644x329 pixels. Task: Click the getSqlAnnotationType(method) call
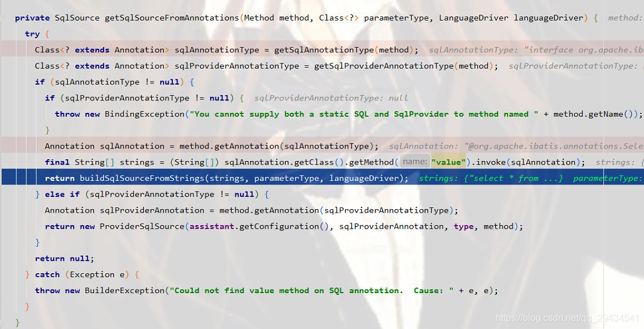coord(344,49)
